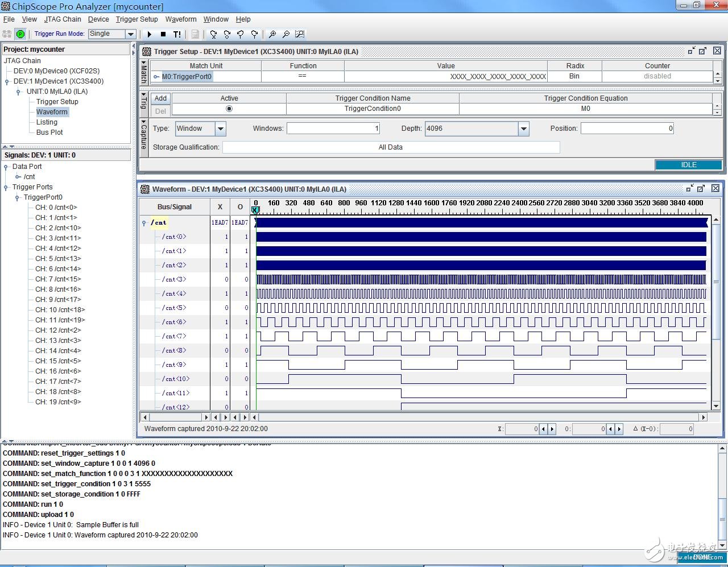The image size is (728, 567).
Task: Click the waveform horizontal scrollbar track
Action: click(x=478, y=417)
